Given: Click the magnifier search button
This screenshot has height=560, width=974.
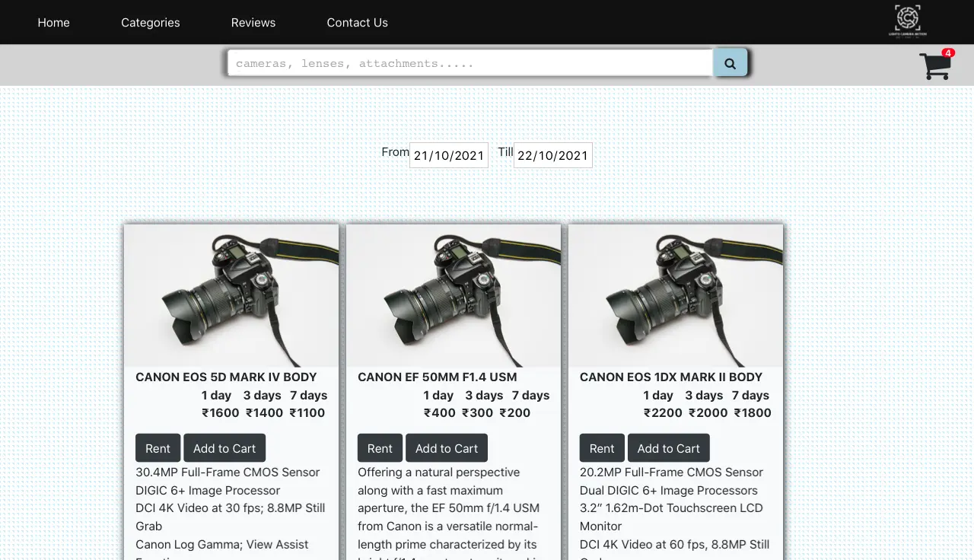Looking at the screenshot, I should pyautogui.click(x=730, y=63).
